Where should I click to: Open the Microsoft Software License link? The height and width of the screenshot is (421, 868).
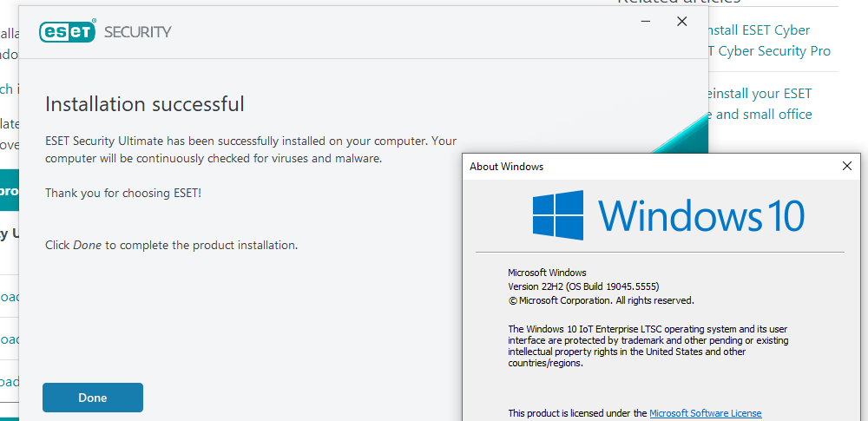pos(705,413)
